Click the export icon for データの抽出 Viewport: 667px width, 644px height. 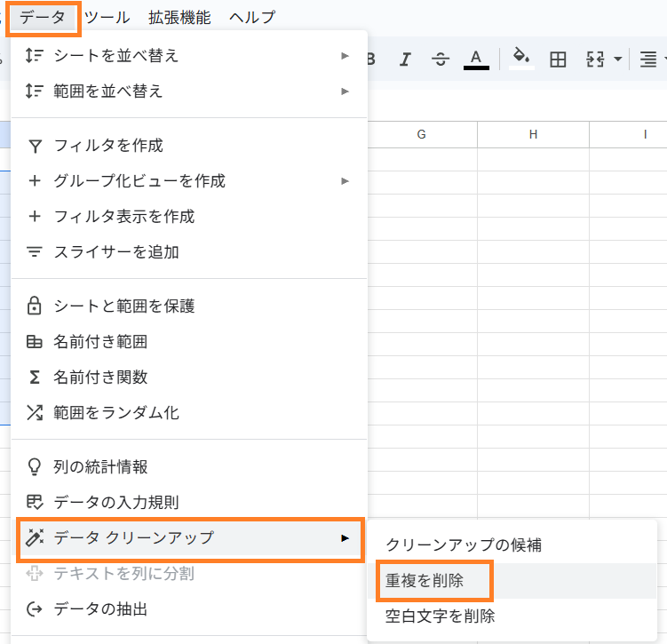[x=35, y=609]
